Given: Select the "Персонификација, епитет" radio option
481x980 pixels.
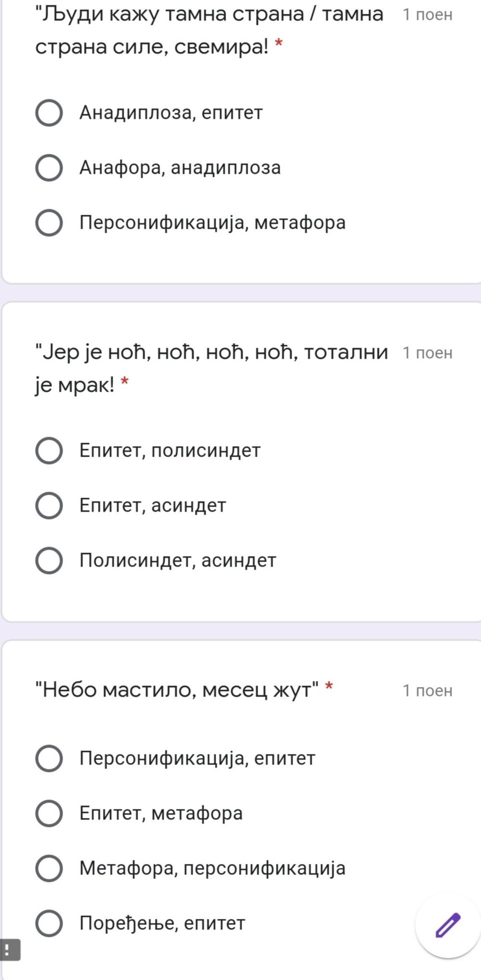Looking at the screenshot, I should (49, 758).
